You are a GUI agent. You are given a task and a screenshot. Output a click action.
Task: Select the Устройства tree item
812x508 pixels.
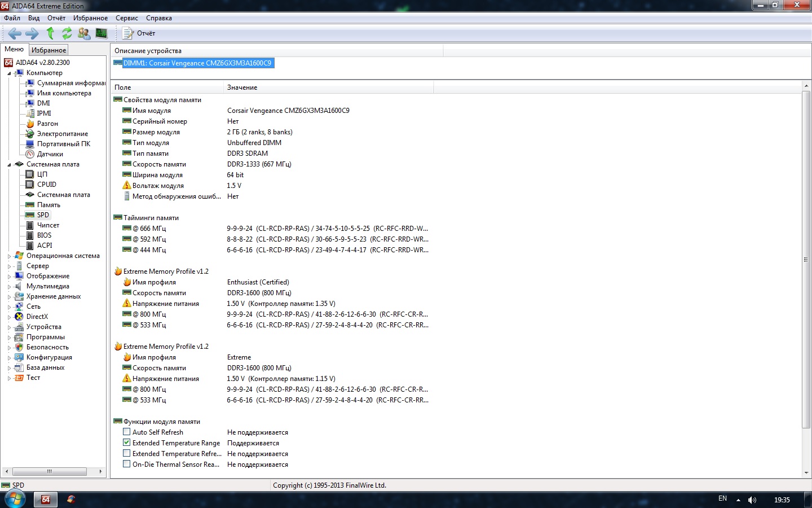44,327
